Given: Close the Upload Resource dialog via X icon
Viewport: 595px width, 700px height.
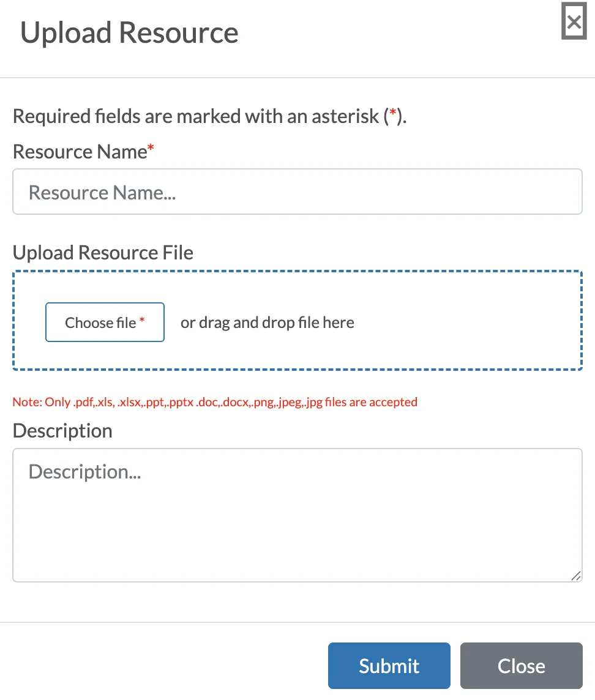Looking at the screenshot, I should [x=574, y=21].
